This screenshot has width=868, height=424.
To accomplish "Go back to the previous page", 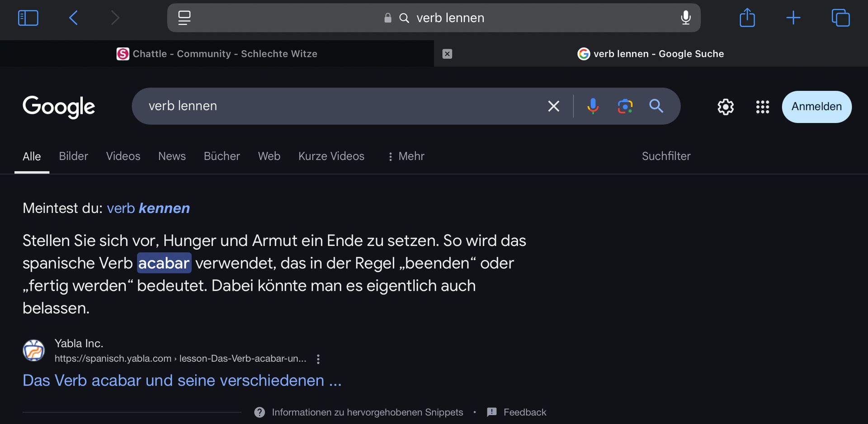I will coord(74,18).
